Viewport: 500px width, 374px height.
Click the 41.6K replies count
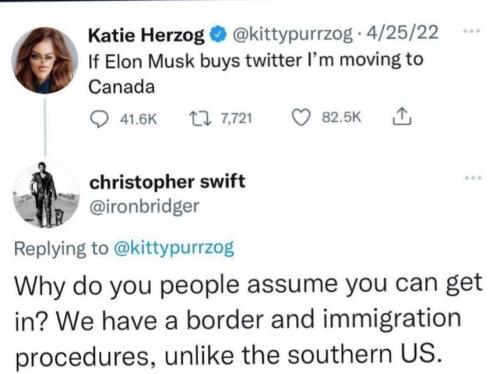coord(138,119)
